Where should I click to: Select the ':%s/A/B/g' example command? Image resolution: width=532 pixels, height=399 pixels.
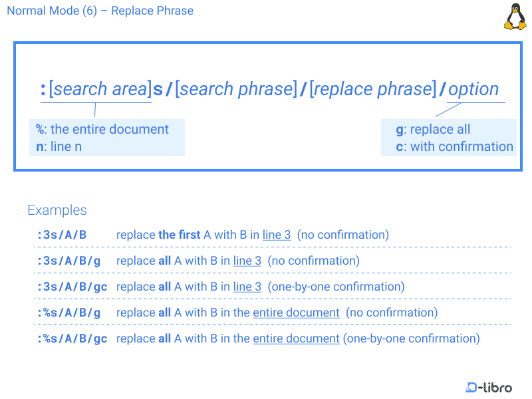point(69,313)
